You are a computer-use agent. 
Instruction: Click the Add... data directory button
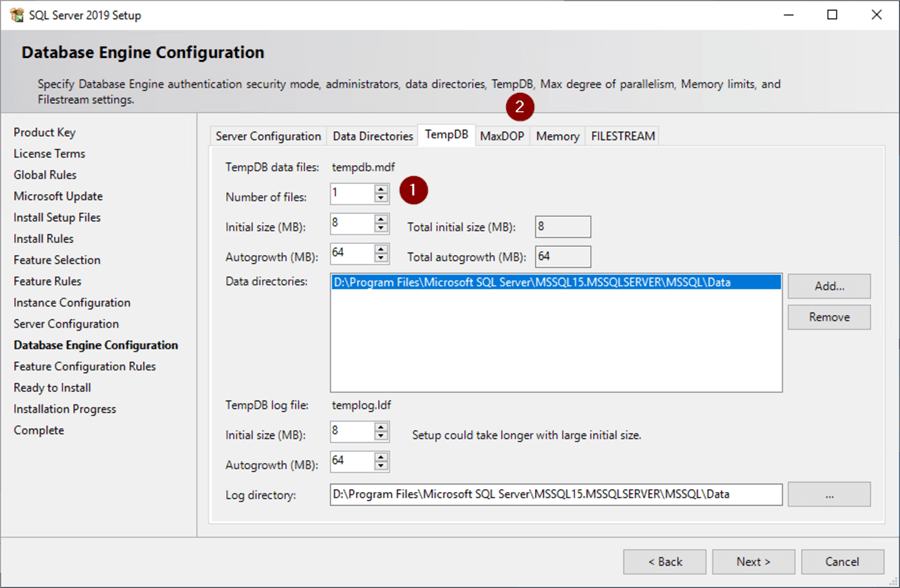829,286
